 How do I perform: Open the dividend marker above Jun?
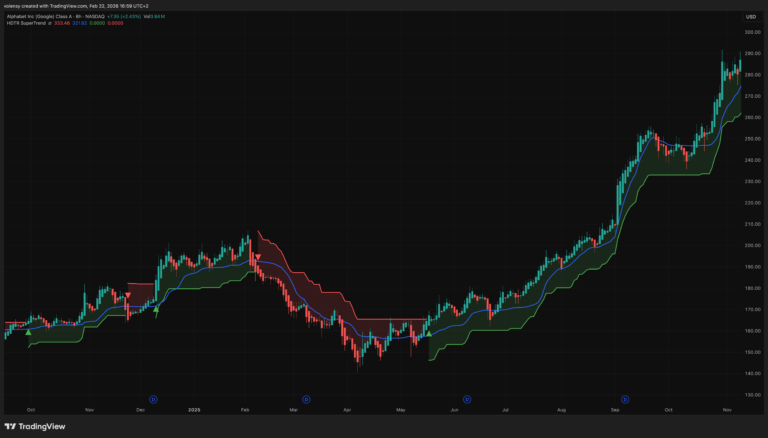(x=460, y=399)
